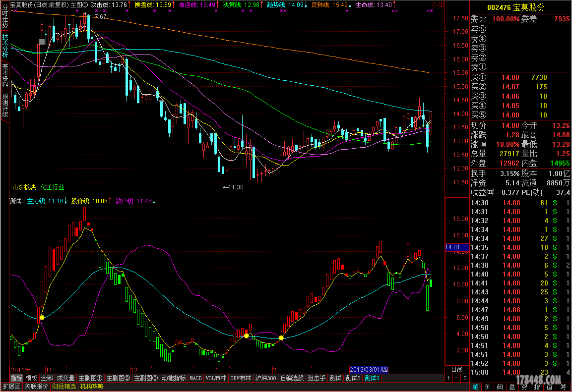Open 机构攻略 section
The height and width of the screenshot is (392, 572).
tap(92, 387)
